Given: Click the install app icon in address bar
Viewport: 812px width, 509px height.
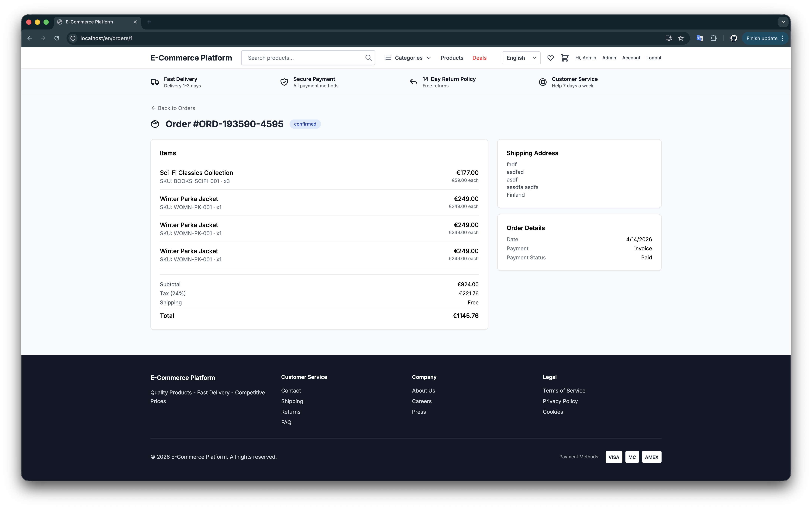Looking at the screenshot, I should [668, 38].
